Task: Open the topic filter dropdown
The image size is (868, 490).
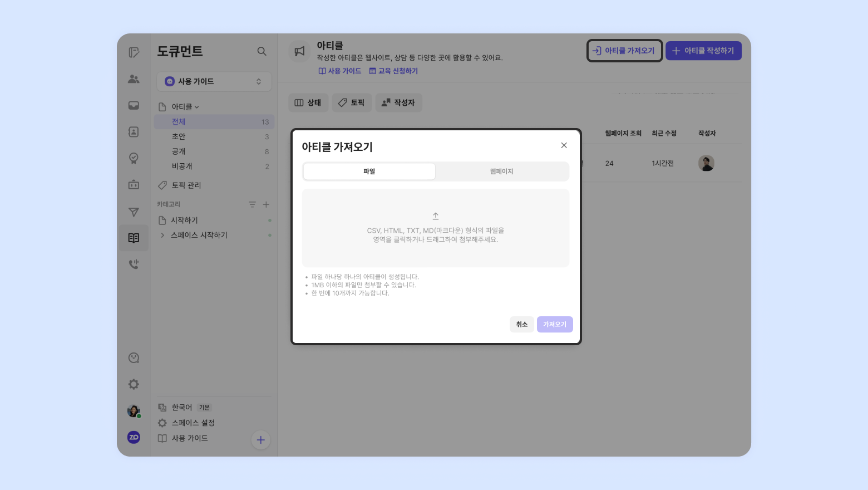Action: [352, 102]
